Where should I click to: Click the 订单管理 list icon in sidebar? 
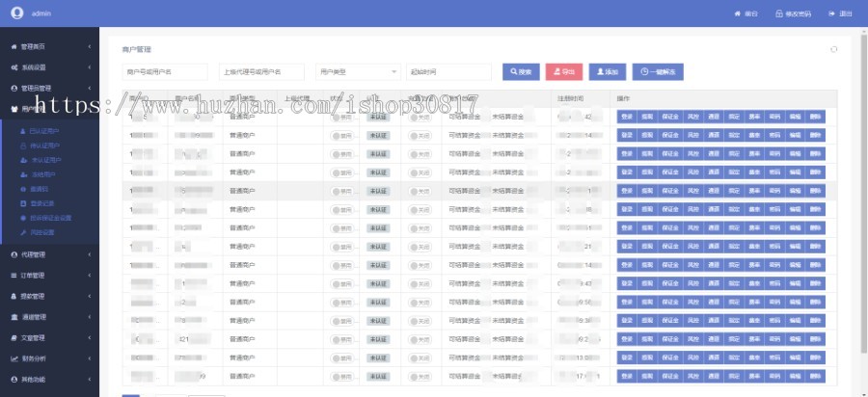pos(14,276)
